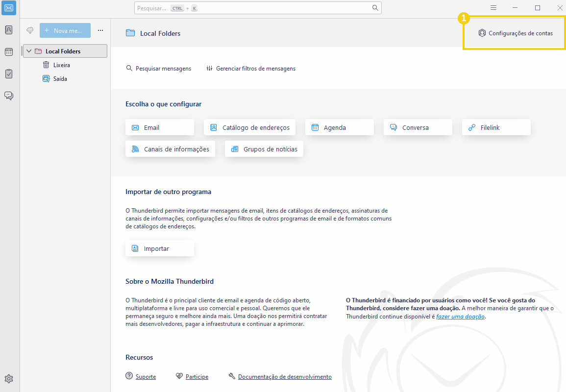Open the folder pane options via the ellipsis
This screenshot has width=566, height=392.
(x=100, y=30)
